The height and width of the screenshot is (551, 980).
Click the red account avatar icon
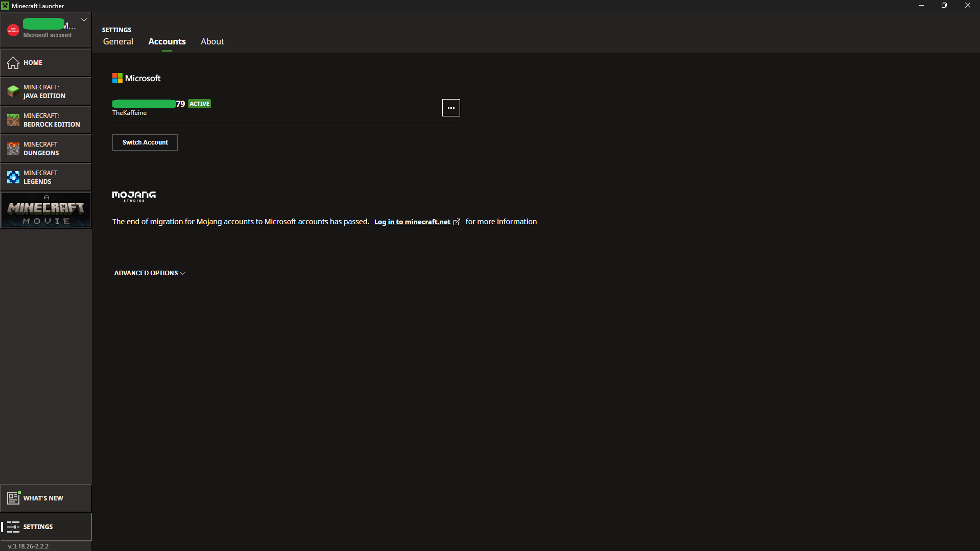tap(13, 30)
